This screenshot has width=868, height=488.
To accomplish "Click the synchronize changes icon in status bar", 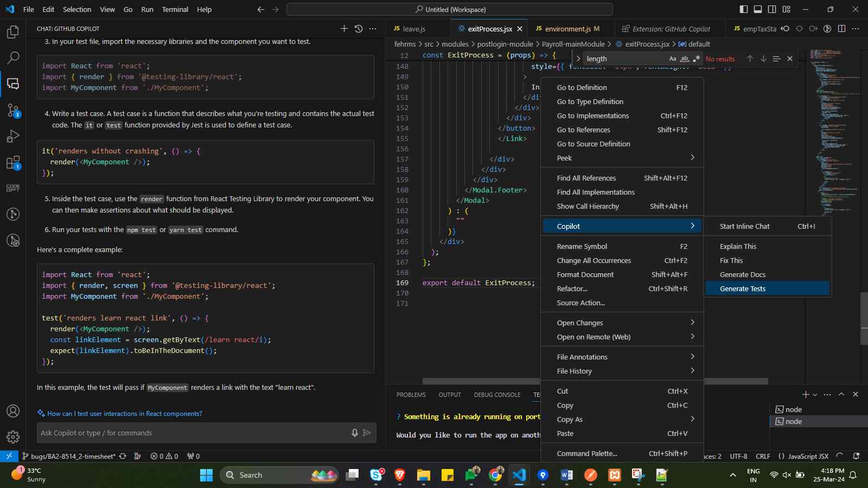I will click(x=123, y=456).
